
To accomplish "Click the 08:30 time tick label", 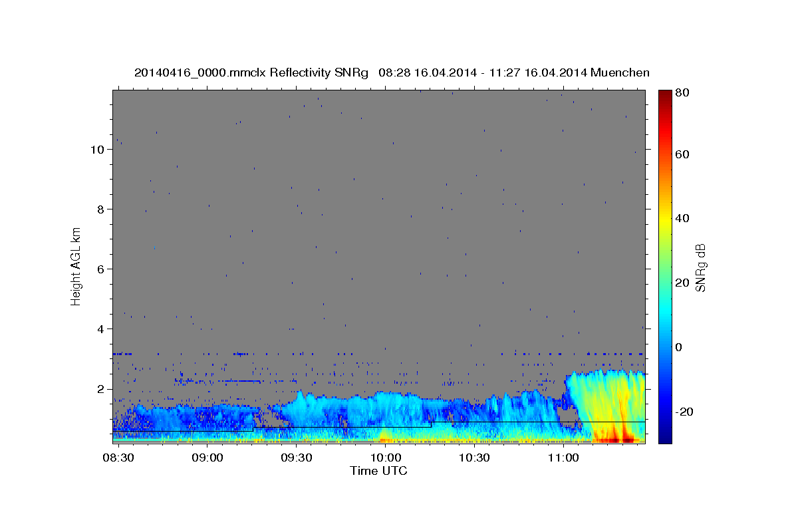I will (x=119, y=458).
